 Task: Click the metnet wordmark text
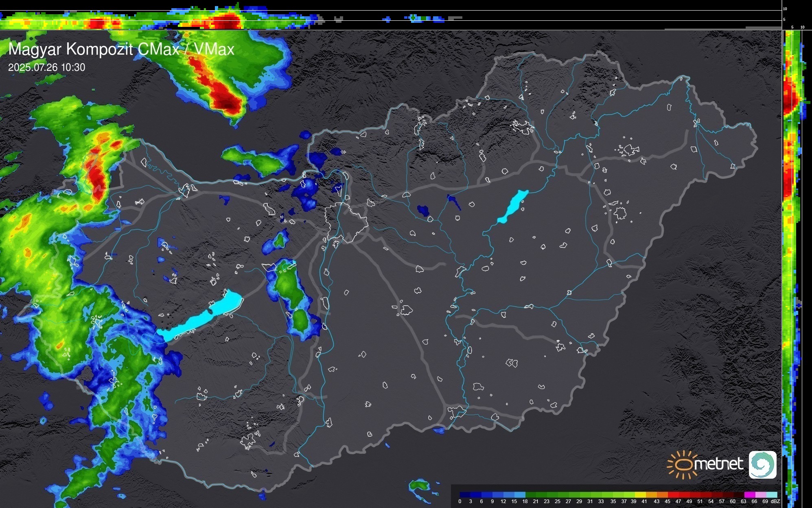(x=718, y=464)
